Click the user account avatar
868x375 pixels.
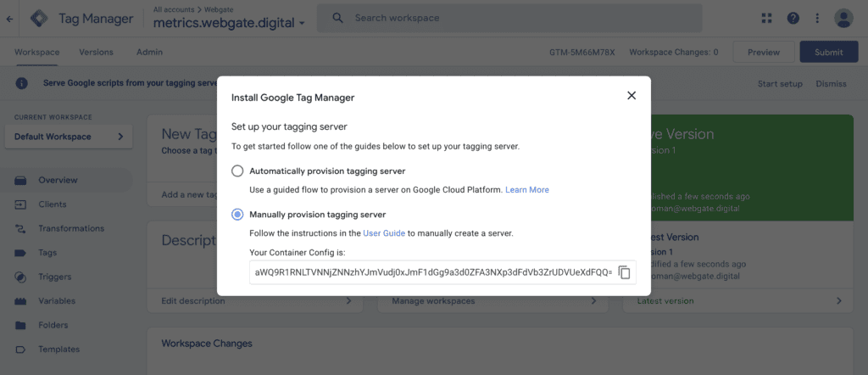(x=843, y=18)
